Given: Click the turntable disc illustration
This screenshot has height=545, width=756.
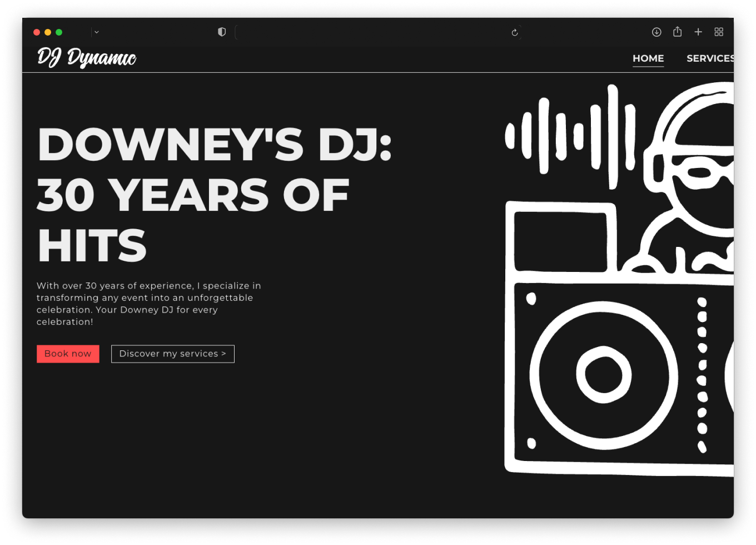Looking at the screenshot, I should click(604, 375).
